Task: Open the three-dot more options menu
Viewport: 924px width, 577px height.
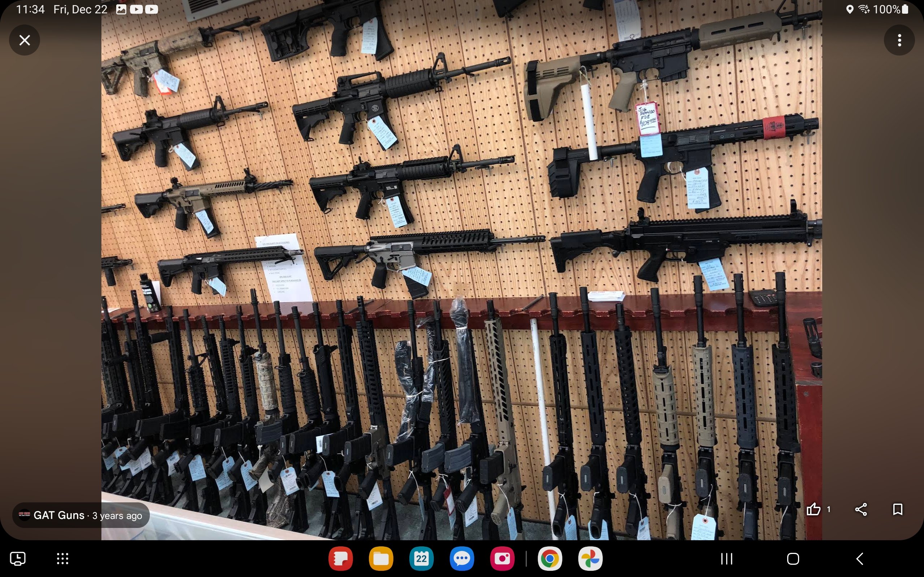Action: 899,40
